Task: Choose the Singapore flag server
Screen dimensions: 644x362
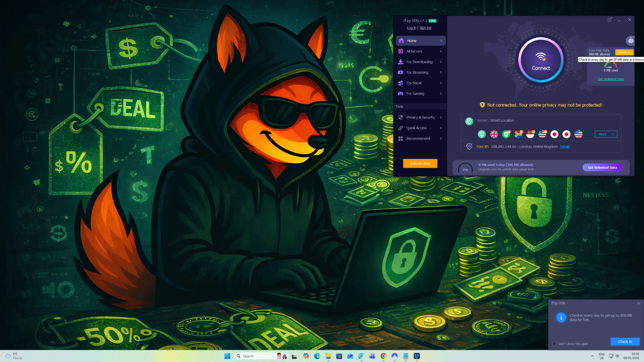Action: click(x=530, y=134)
